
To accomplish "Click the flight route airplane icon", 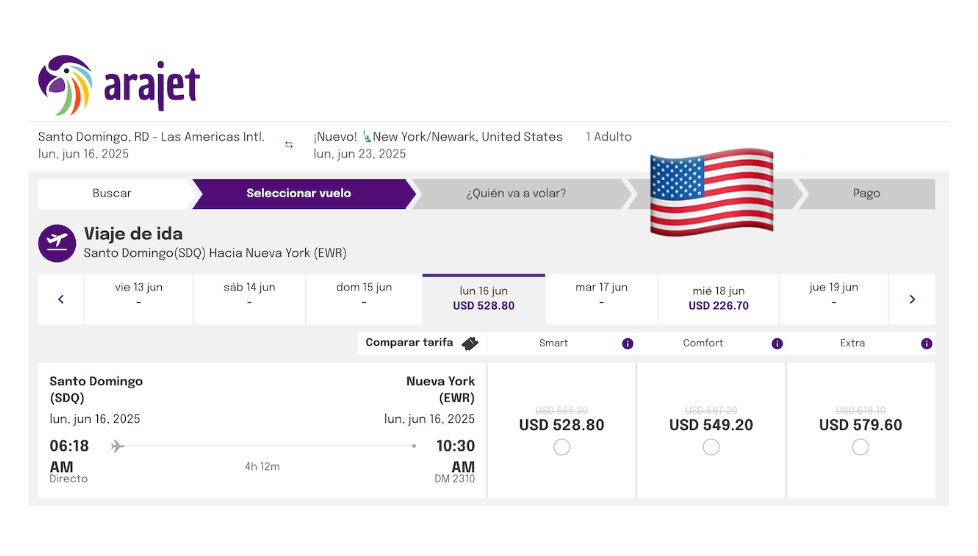I will pyautogui.click(x=117, y=446).
